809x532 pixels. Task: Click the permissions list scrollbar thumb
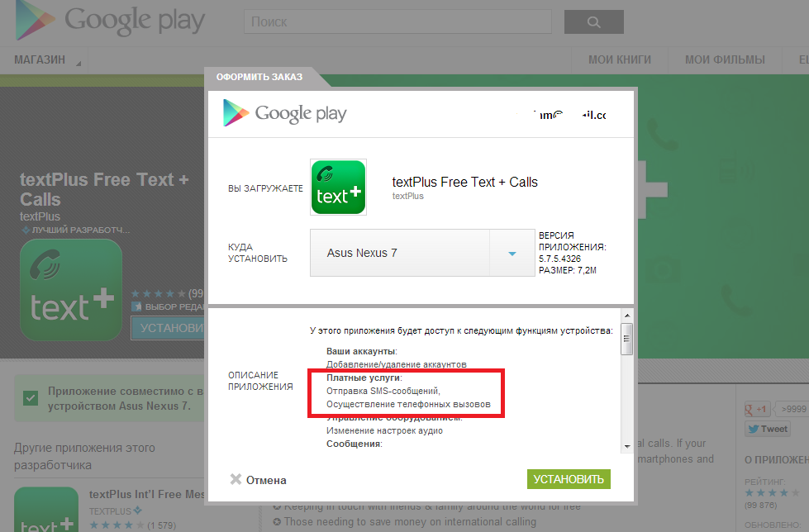(627, 339)
